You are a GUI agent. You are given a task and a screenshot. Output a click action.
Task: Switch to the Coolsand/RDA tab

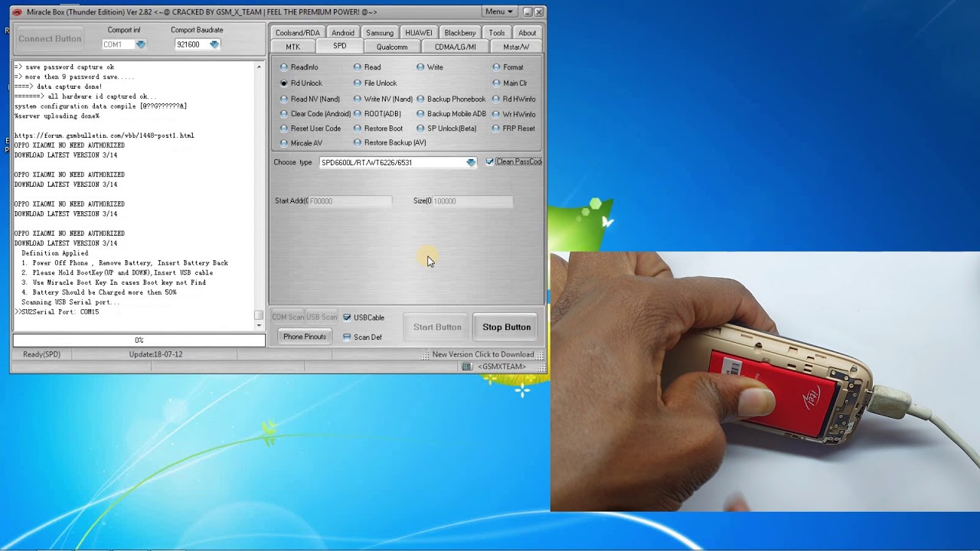click(x=297, y=33)
